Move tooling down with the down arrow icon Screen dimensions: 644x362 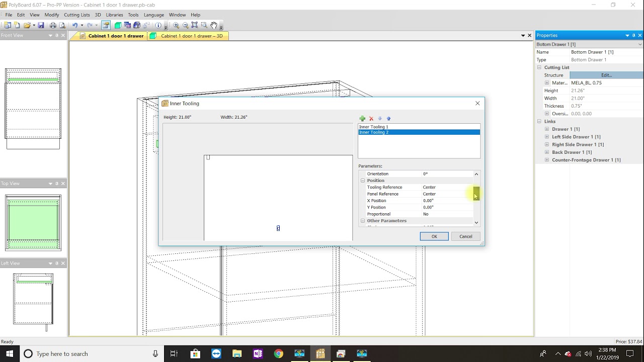[380, 119]
